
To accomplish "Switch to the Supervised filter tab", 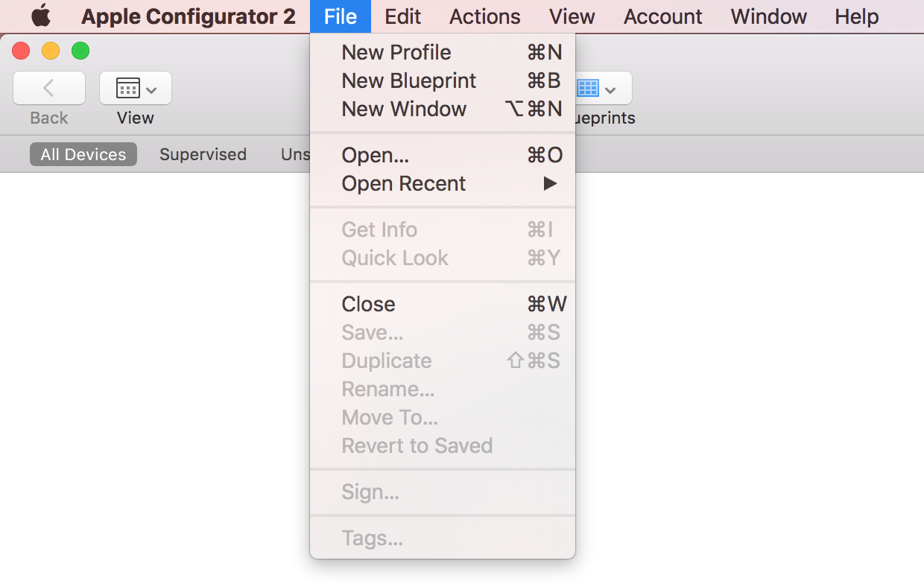I will pos(203,155).
